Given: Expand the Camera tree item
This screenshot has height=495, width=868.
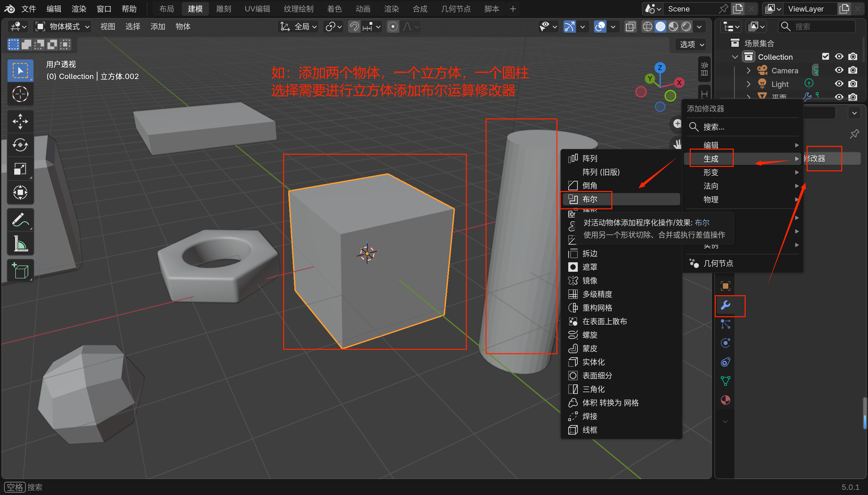Looking at the screenshot, I should click(x=748, y=70).
